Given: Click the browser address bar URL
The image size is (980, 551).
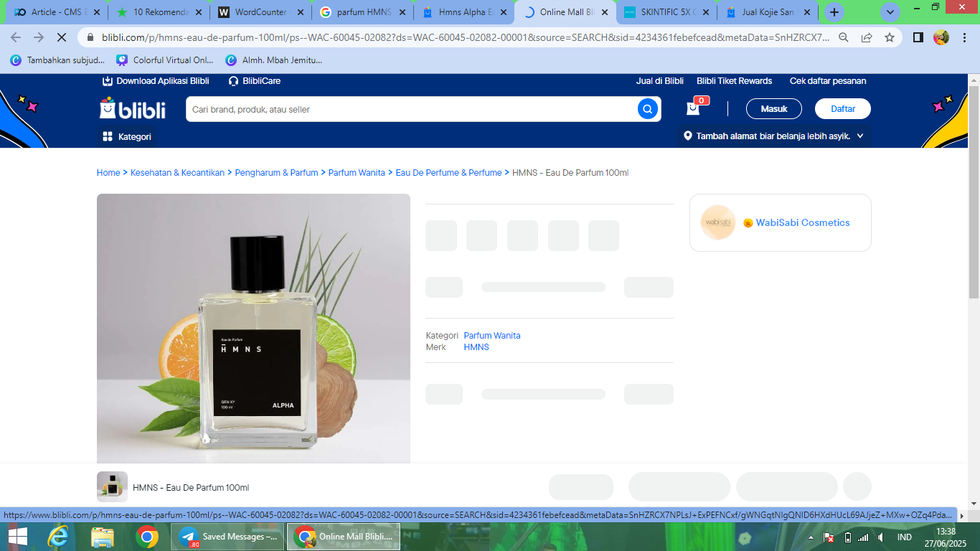Looking at the screenshot, I should pyautogui.click(x=466, y=37).
